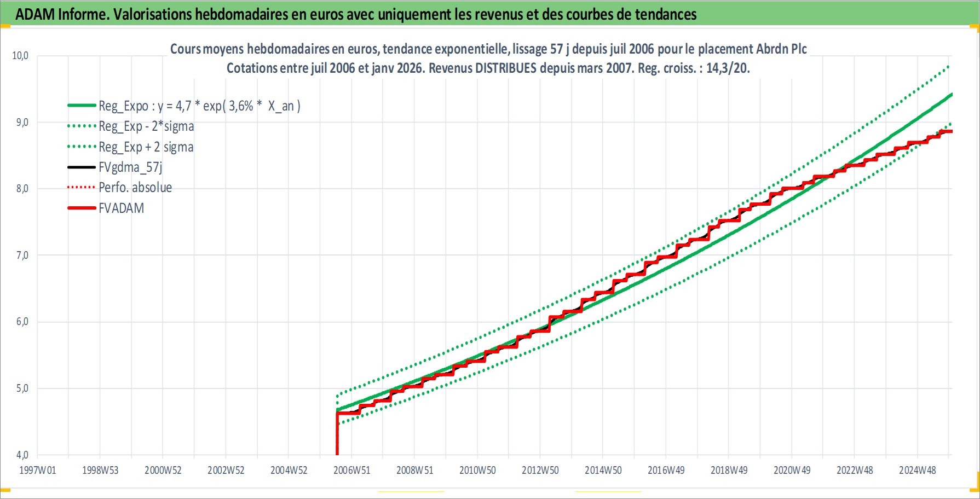This screenshot has height=499, width=980.
Task: Select x-axis label 2006W51
Action: point(352,471)
